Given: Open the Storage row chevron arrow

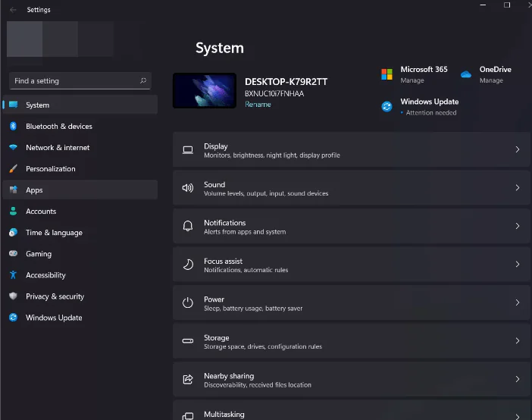Looking at the screenshot, I should click(518, 341).
